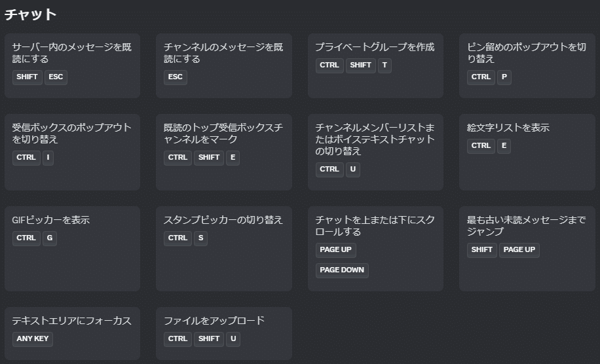Click the GIFピッカーを表示 card title
The image size is (600, 364).
51,220
